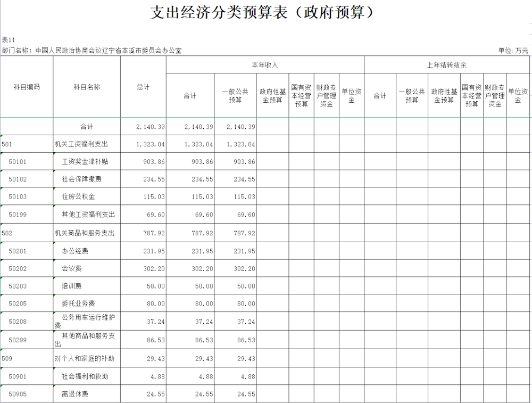Viewport: 532px width, 403px height.
Task: Click the 机关工资福利支出 cell
Action: coord(87,144)
